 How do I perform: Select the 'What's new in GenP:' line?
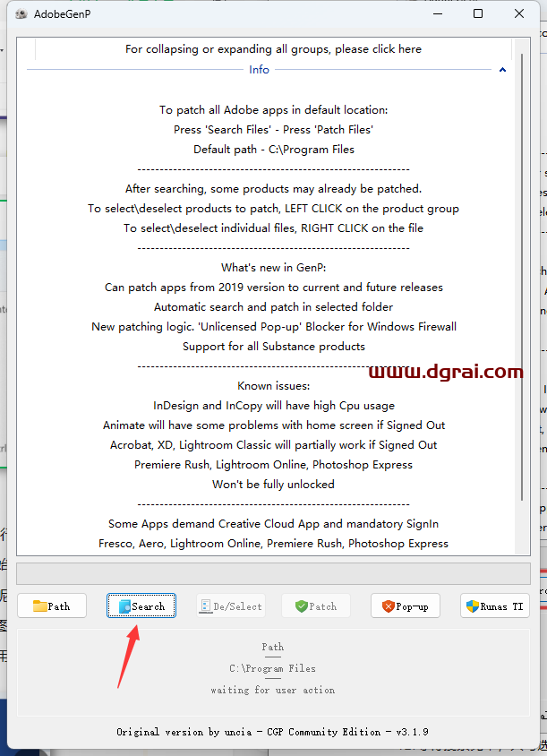click(x=273, y=268)
